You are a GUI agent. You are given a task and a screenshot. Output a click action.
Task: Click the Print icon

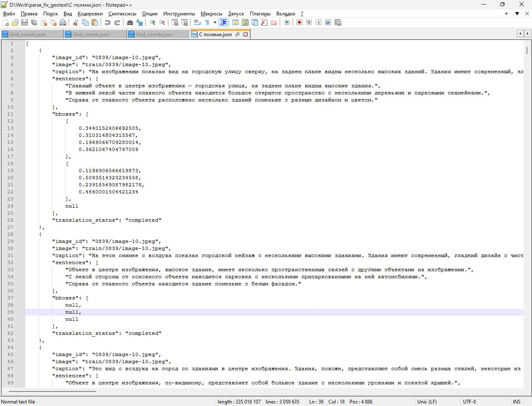point(63,22)
